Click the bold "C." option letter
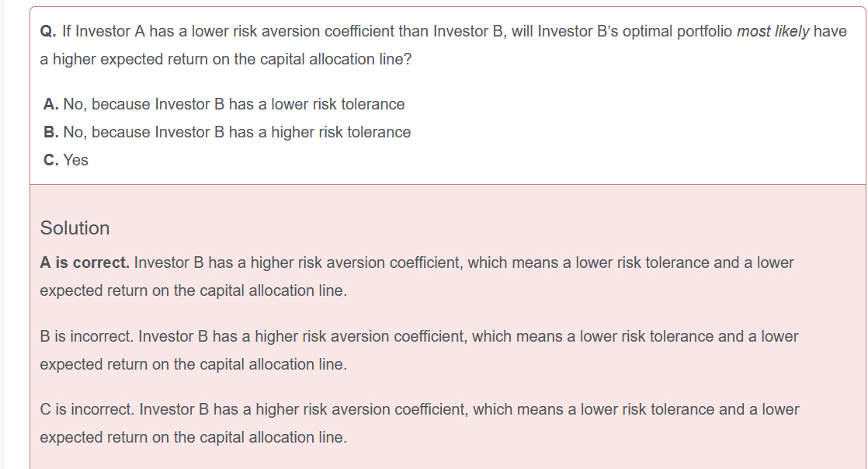The width and height of the screenshot is (868, 469). [x=51, y=160]
